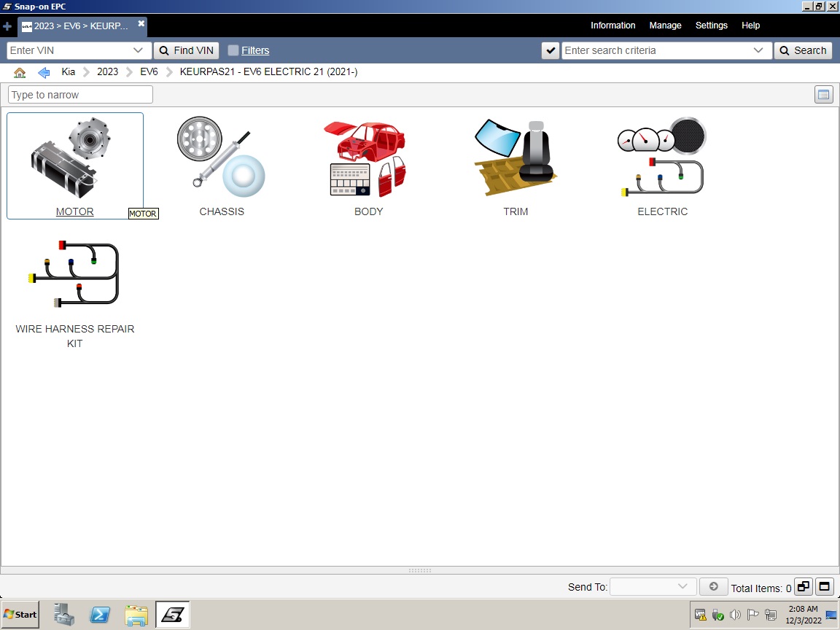Open the WIRE HARNESS REPAIR KIT icon
This screenshot has height=630, width=840.
74,274
